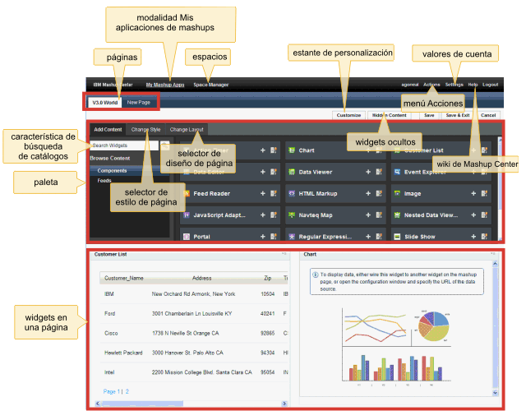This screenshot has height=420, width=526.
Task: Open the Customer List widget's title bar menu
Action: point(284,254)
